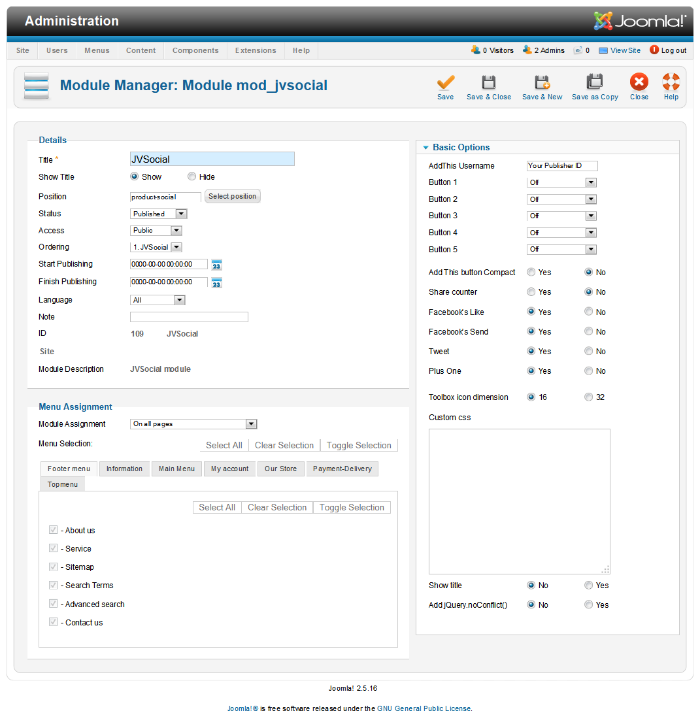Switch to the Topmenu tab
Screen dimensions: 700x728
tap(63, 484)
